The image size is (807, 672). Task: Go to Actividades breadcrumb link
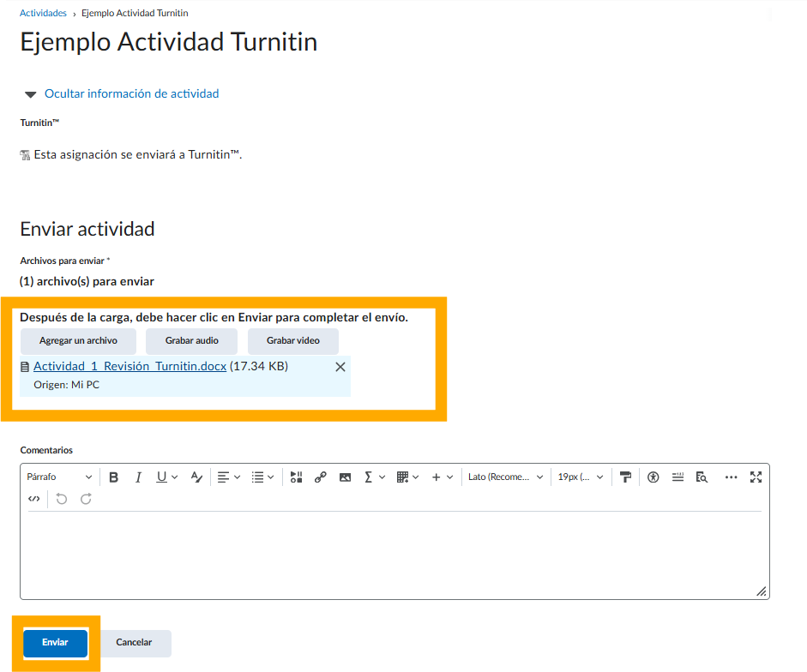point(43,14)
